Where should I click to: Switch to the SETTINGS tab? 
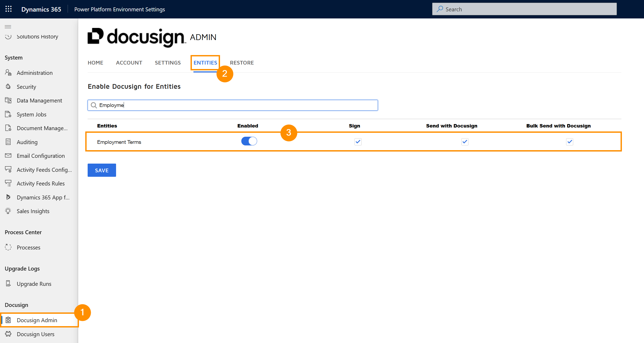[x=168, y=63]
